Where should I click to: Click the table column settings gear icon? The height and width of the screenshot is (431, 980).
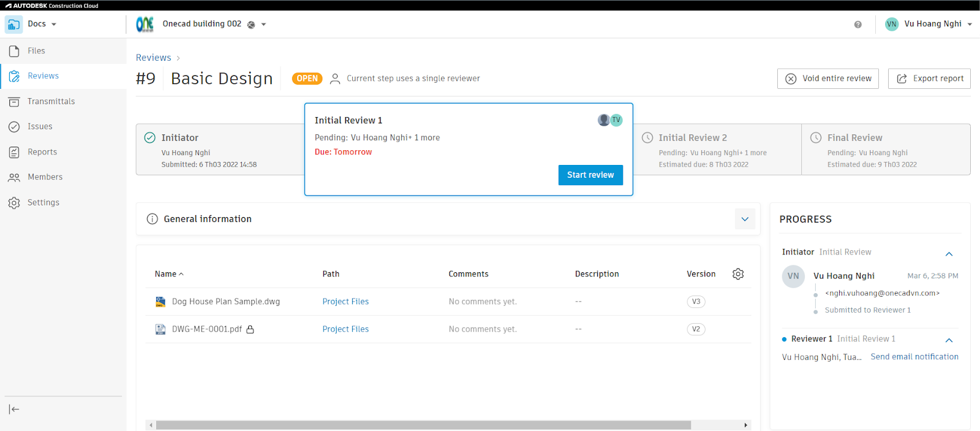point(738,274)
